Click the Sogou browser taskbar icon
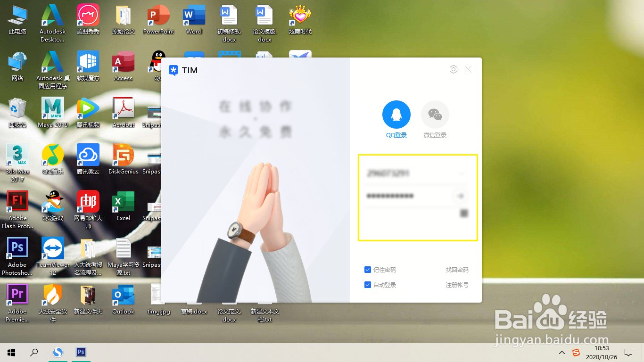The height and width of the screenshot is (362, 644). (58, 352)
